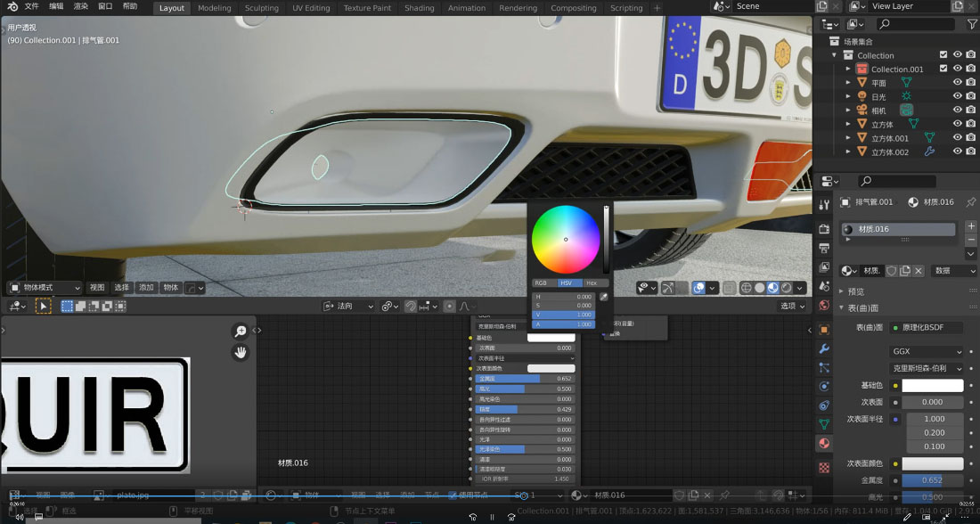The width and height of the screenshot is (980, 524).
Task: Open the Modifiers properties tab wrench icon
Action: coord(824,348)
